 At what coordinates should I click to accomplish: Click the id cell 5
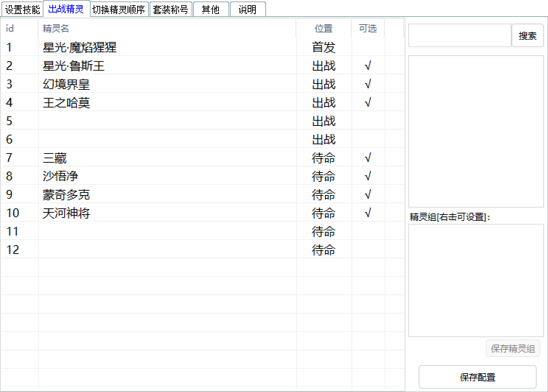pyautogui.click(x=20, y=121)
